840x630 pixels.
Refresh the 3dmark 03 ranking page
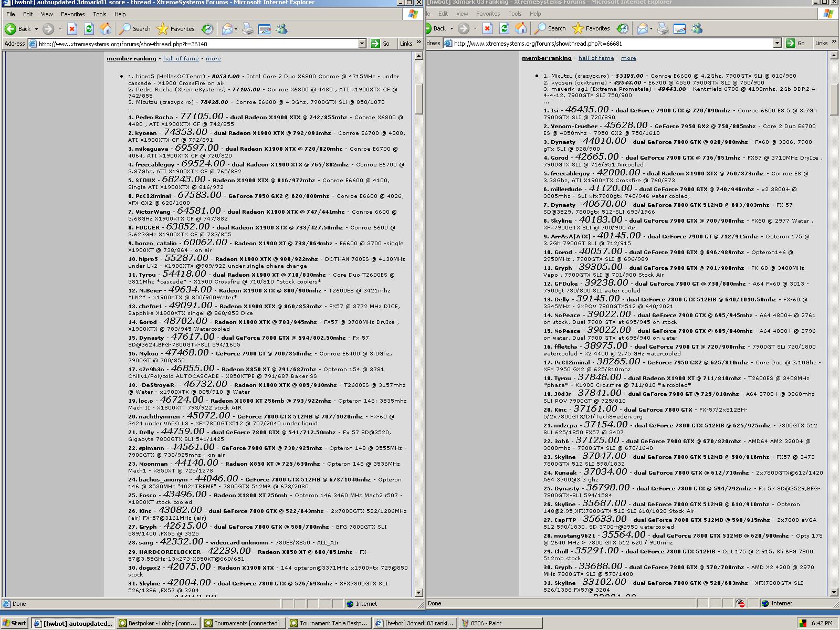point(504,28)
